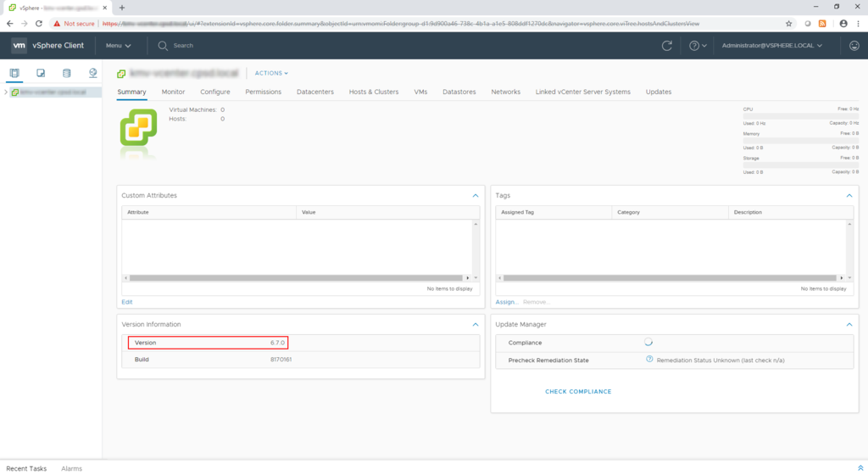
Task: Close the vSphere browser tab
Action: (x=104, y=8)
